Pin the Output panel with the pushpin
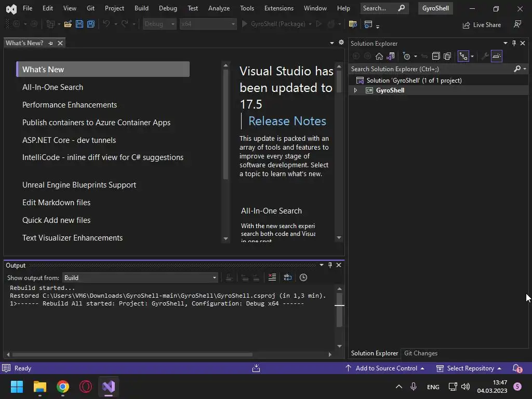 [x=330, y=265]
